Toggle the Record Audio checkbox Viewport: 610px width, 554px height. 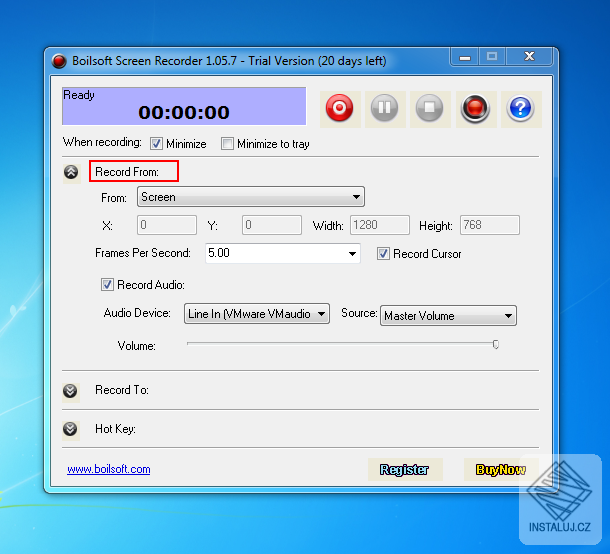(x=107, y=285)
